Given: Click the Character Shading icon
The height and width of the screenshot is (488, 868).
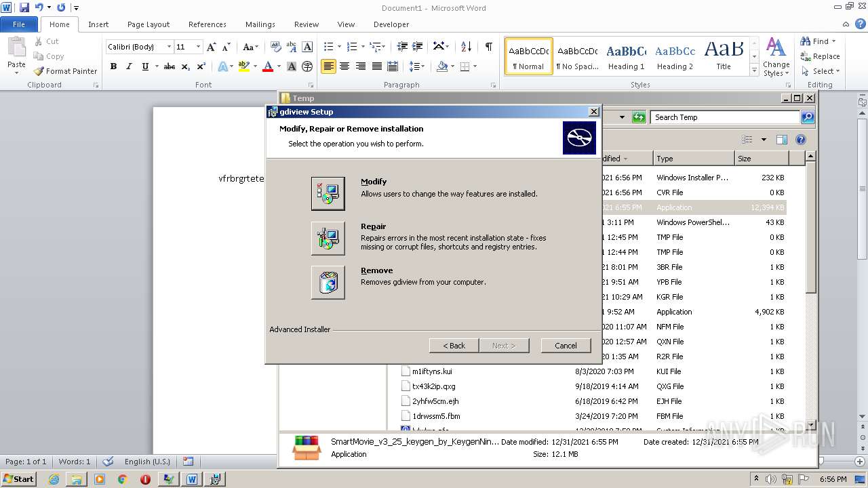Looking at the screenshot, I should pos(292,66).
